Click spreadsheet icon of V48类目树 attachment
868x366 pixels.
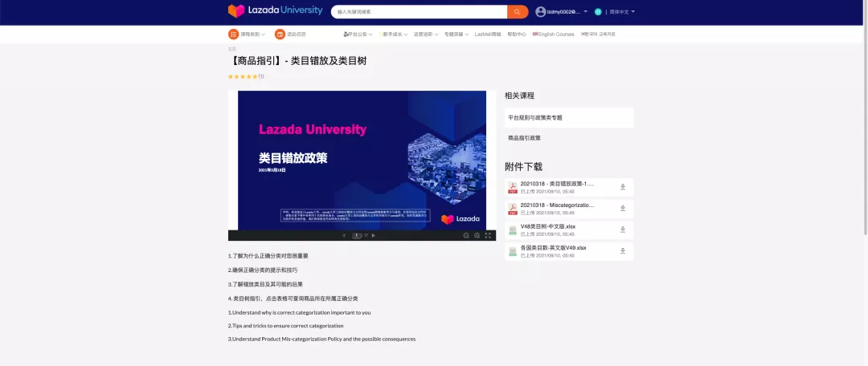513,230
